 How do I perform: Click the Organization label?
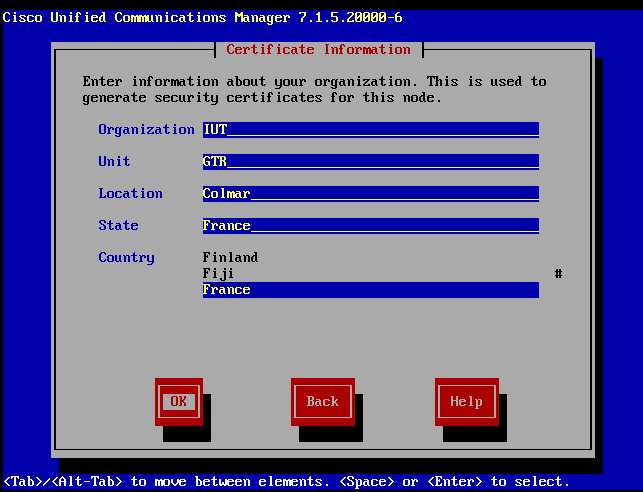pos(146,130)
